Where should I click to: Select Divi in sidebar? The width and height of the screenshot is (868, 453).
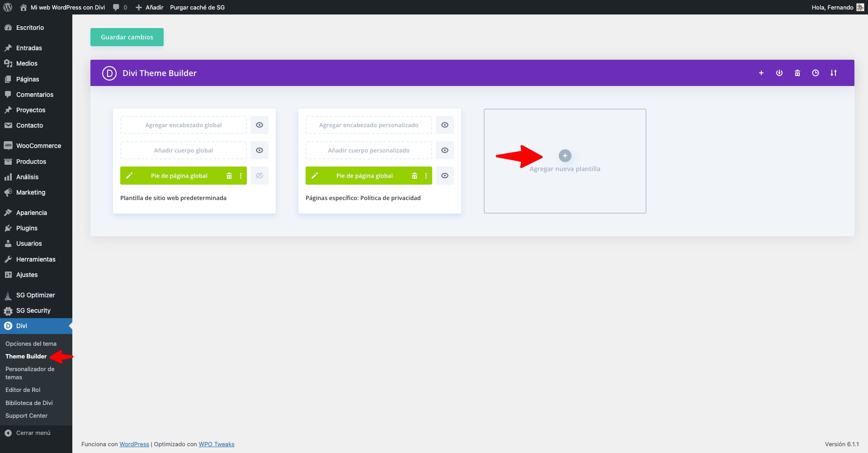(x=36, y=326)
